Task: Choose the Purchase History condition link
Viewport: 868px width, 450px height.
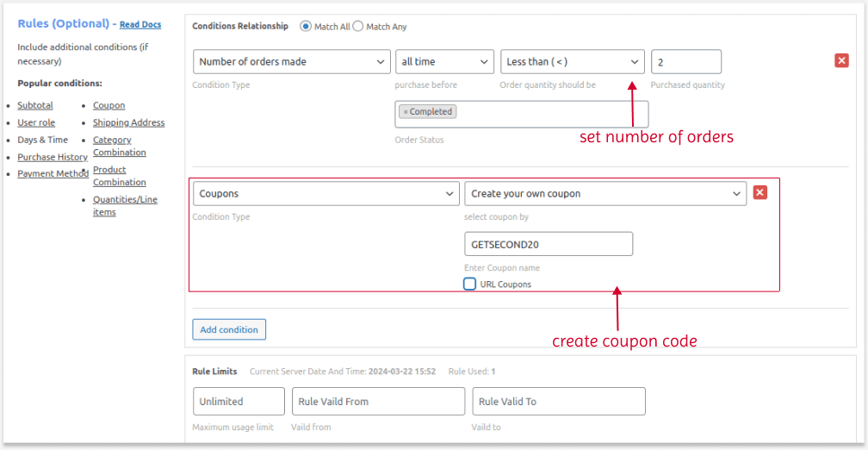Action: (x=53, y=157)
